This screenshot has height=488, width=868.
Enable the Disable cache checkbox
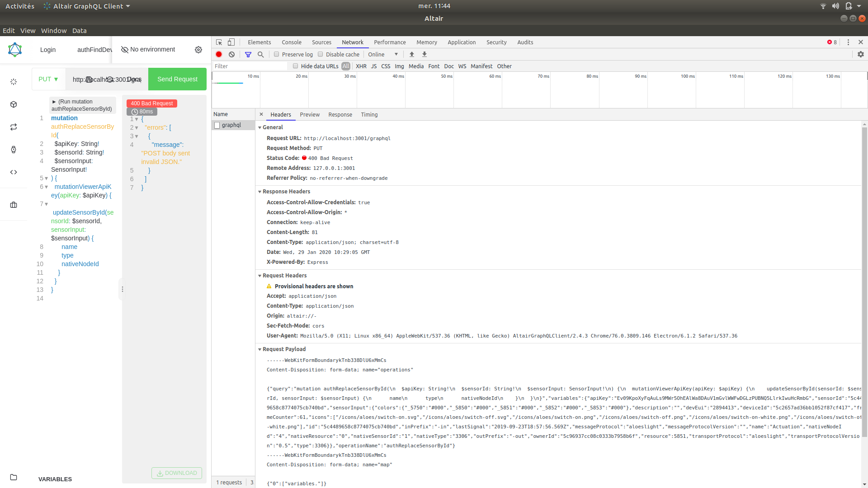coord(321,54)
